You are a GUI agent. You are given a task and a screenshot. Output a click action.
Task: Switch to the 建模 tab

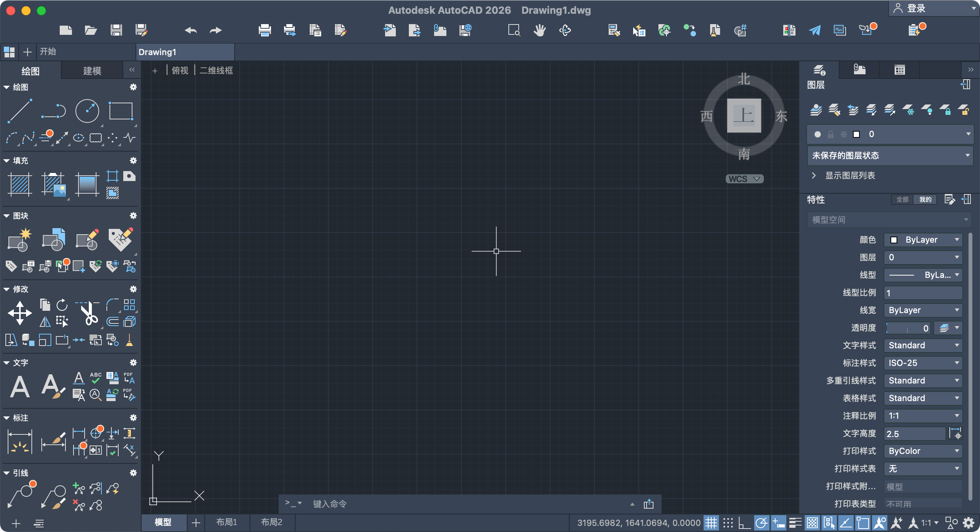(x=92, y=71)
